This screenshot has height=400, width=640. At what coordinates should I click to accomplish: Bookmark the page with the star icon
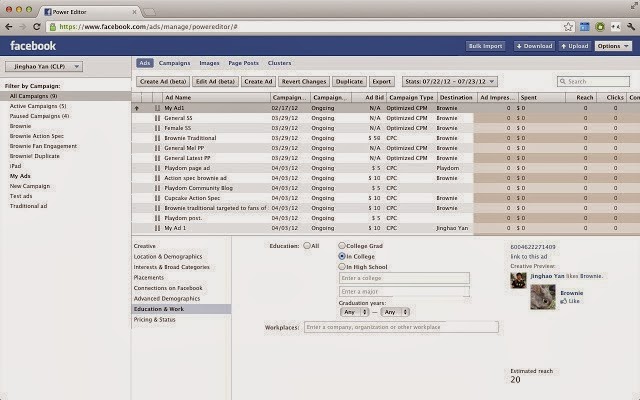coord(568,27)
